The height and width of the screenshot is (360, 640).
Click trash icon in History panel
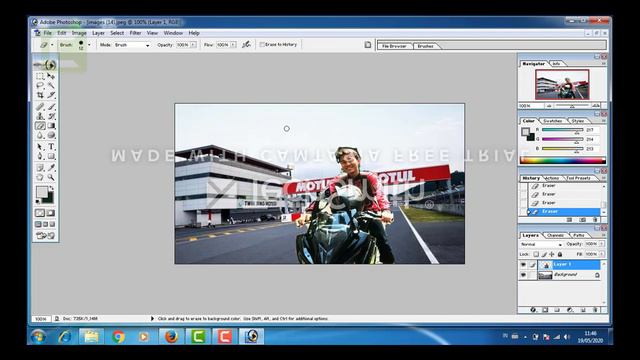595,220
